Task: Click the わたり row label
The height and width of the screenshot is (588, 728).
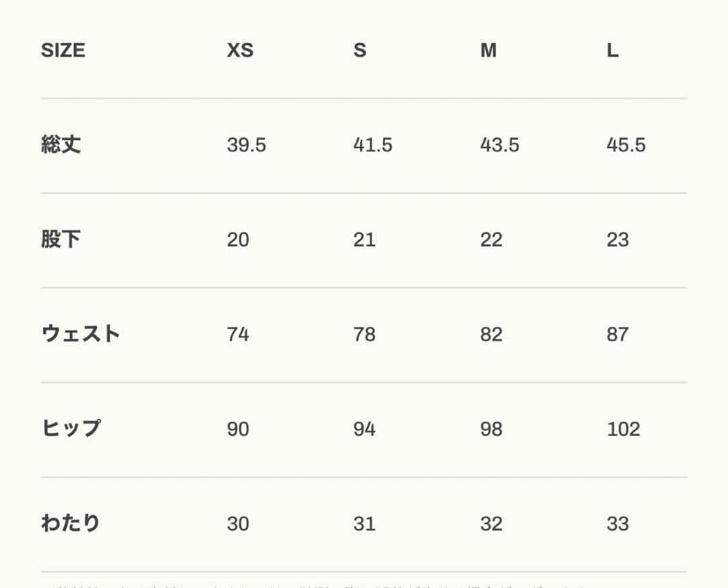Action: click(70, 523)
